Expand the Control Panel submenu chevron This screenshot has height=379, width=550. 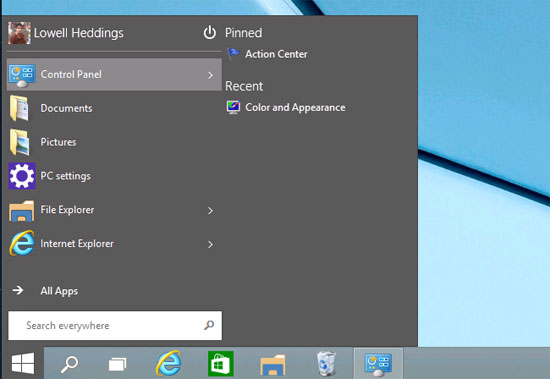tap(210, 75)
